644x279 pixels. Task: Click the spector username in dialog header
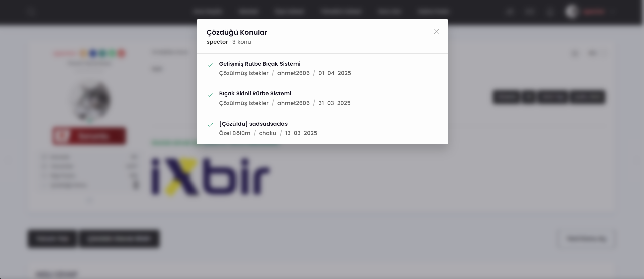217,42
